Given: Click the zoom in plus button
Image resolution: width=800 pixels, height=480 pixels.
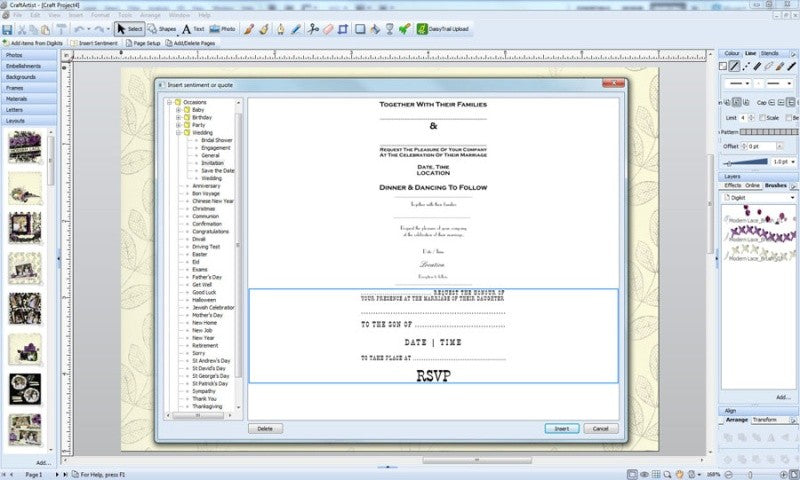Looking at the screenshot, I should coord(784,474).
